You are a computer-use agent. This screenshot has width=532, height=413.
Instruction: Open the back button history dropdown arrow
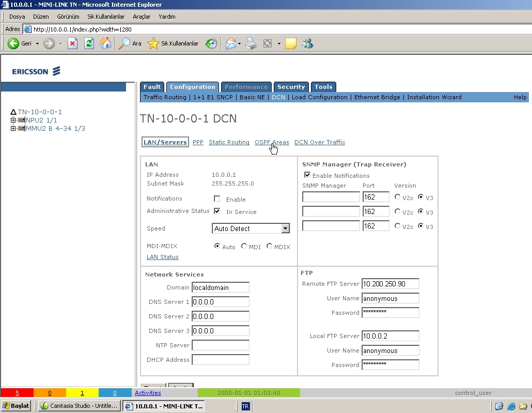pyautogui.click(x=37, y=43)
